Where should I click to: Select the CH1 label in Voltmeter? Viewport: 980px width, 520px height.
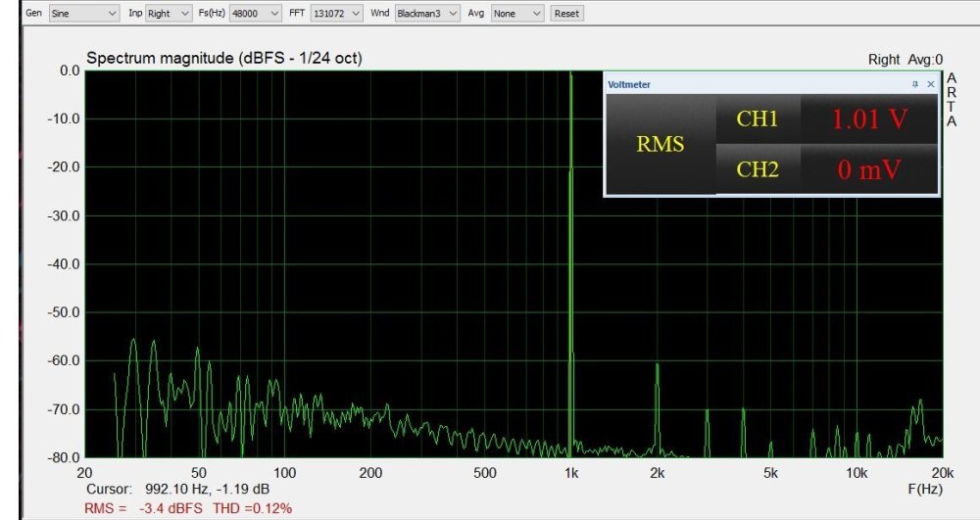pyautogui.click(x=757, y=119)
